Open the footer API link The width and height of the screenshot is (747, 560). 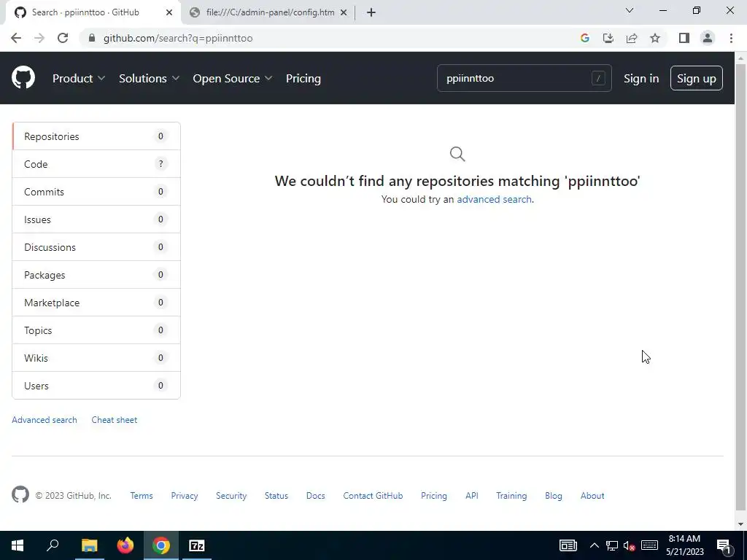(472, 495)
